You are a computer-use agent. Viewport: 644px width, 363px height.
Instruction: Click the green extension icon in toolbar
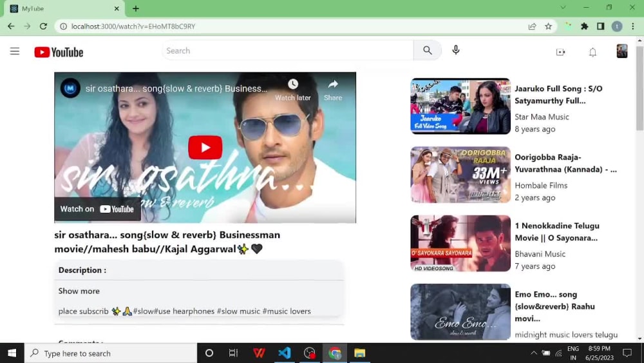(569, 26)
